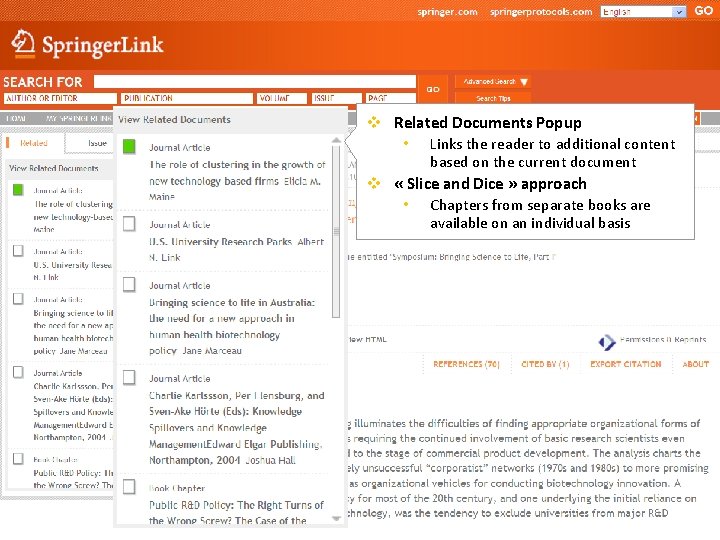This screenshot has height=540, width=720.
Task: Click 'View Related Documents' sidebar heading
Action: pyautogui.click(x=54, y=168)
